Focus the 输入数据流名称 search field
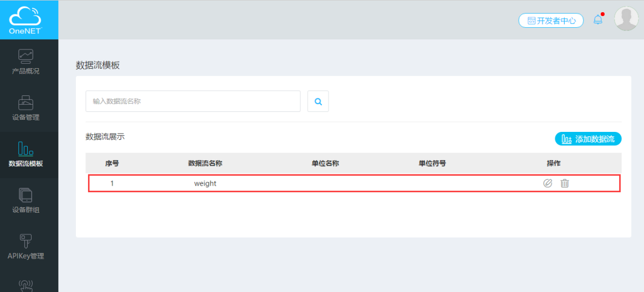 pyautogui.click(x=193, y=101)
